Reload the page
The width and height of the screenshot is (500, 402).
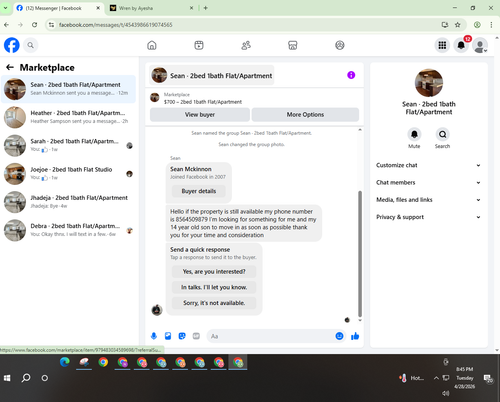(x=35, y=25)
